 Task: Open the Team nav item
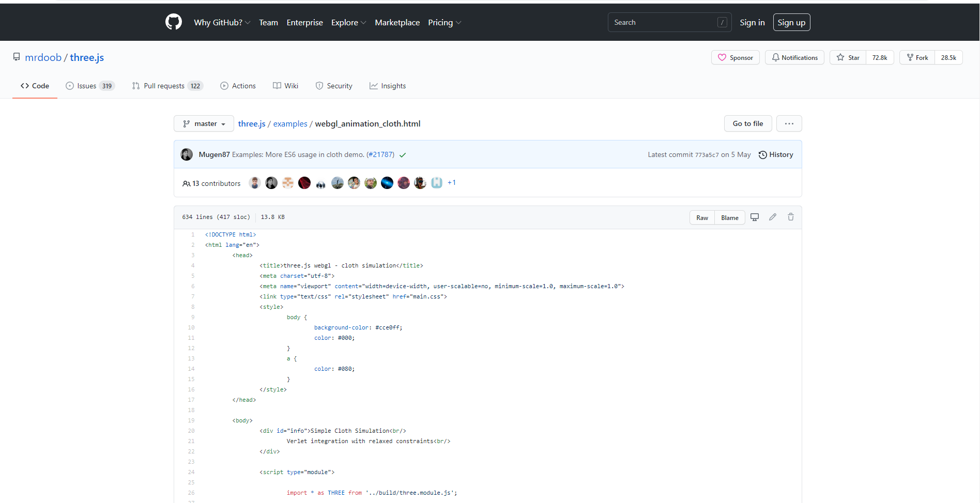pyautogui.click(x=268, y=22)
